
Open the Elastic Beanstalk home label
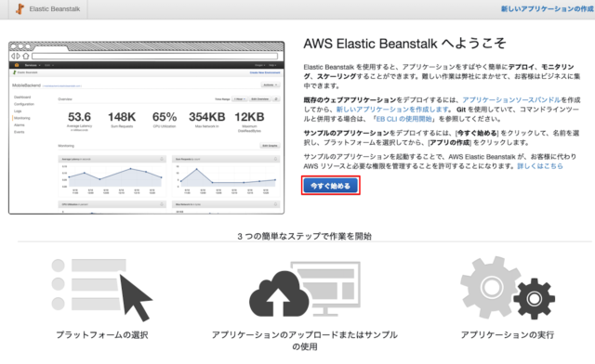54,8
